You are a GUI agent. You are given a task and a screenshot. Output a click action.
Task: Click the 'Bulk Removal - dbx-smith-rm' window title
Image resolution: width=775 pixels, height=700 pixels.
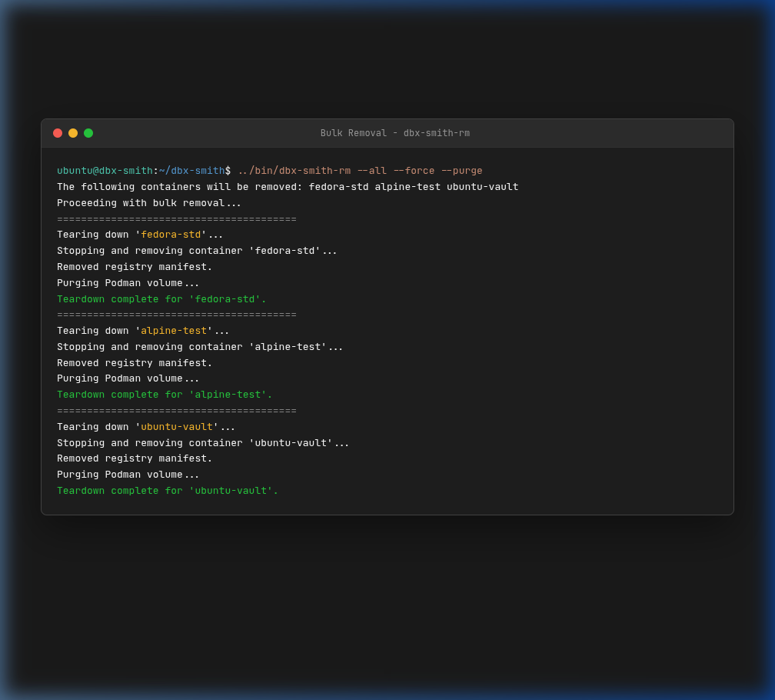point(395,133)
